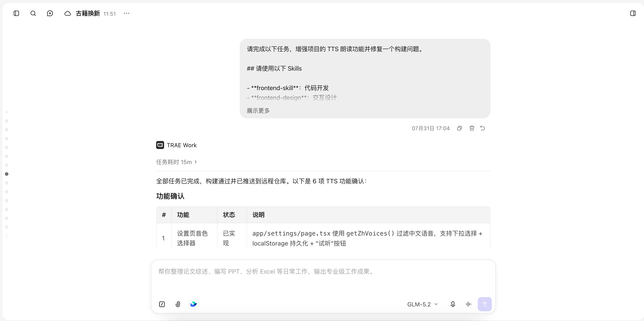Select the dark active conversation marker dot
Viewport: 644px width, 321px height.
pos(7,174)
